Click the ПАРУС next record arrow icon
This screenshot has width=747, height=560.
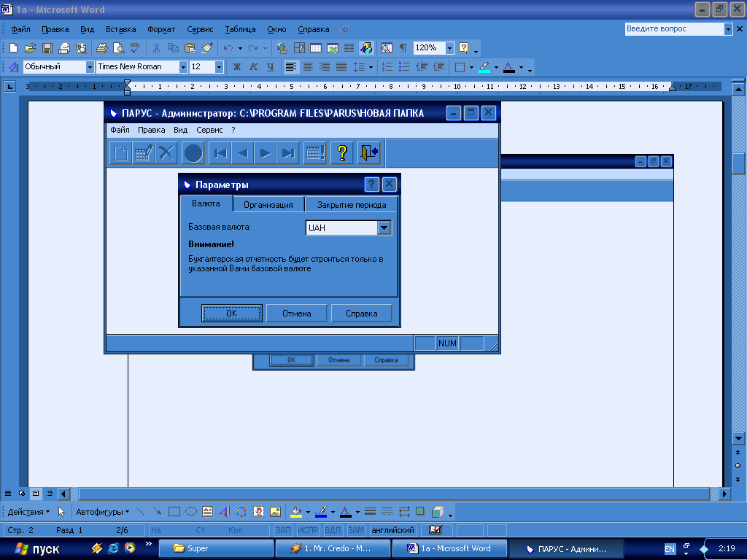point(265,153)
